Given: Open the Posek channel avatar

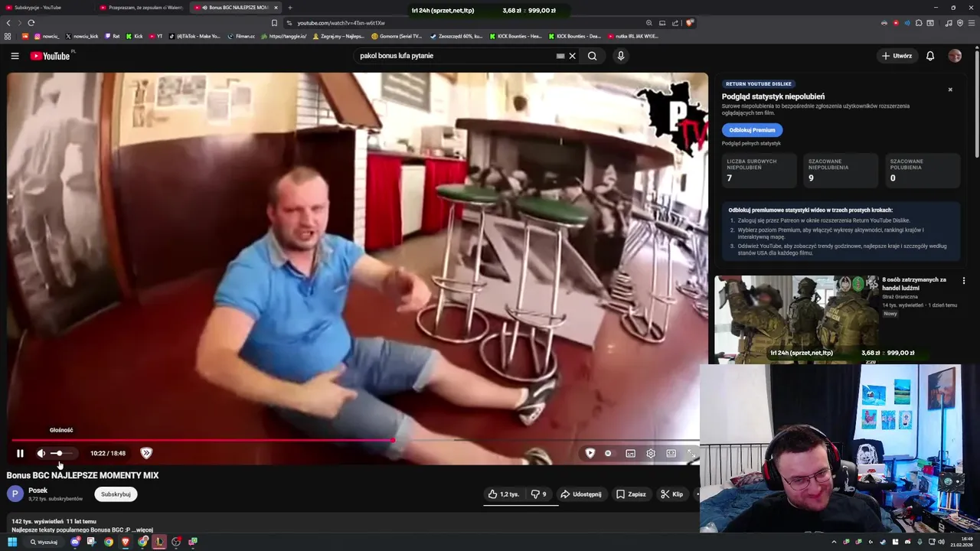Looking at the screenshot, I should (15, 494).
